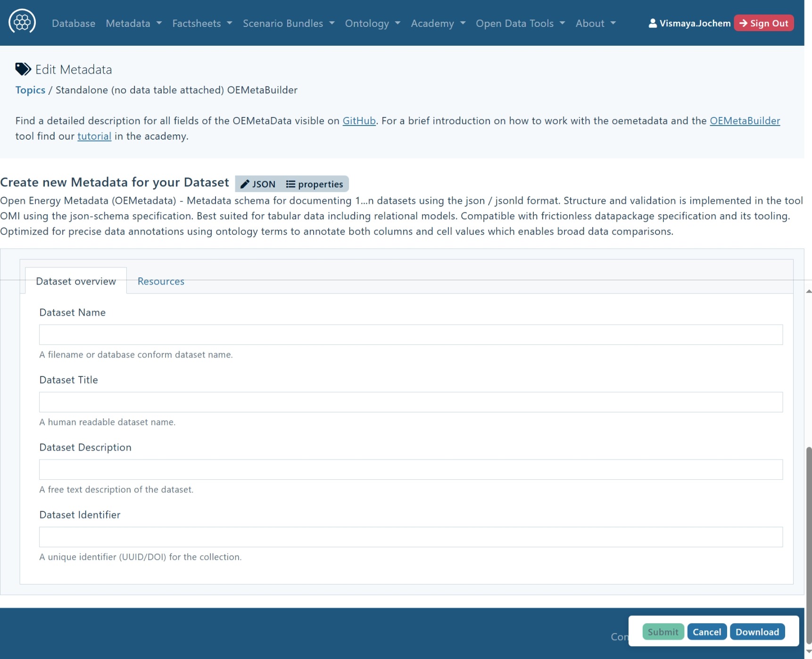The height and width of the screenshot is (659, 812).
Task: Expand the About dropdown menu
Action: [596, 23]
